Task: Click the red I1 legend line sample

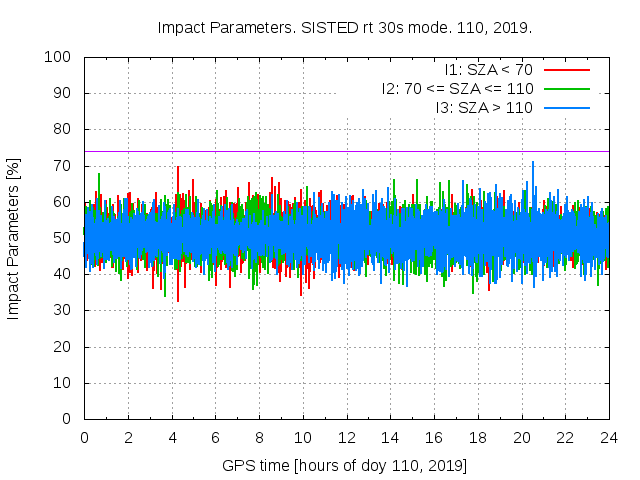Action: [x=567, y=69]
